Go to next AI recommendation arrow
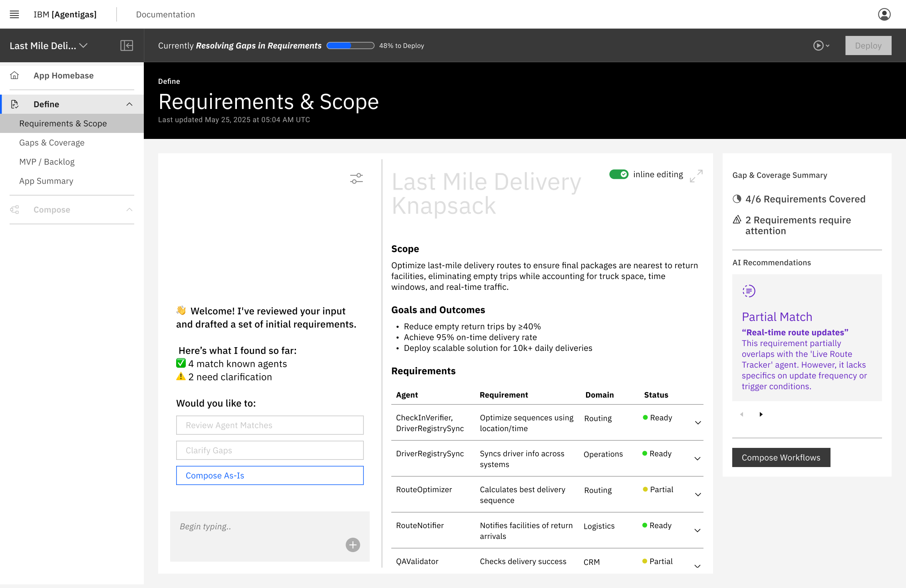The image size is (906, 588). (x=761, y=414)
